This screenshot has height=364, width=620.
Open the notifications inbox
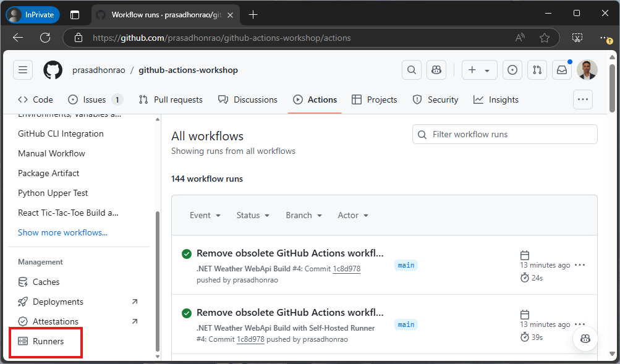(x=562, y=70)
